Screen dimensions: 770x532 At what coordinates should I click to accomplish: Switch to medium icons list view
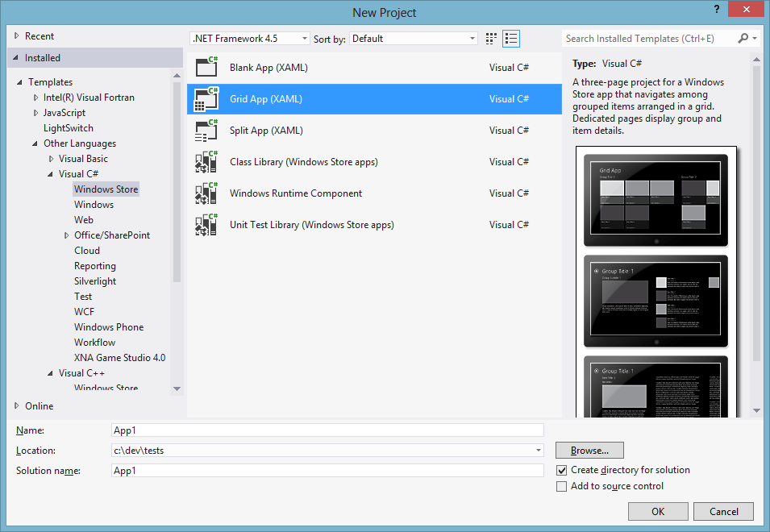pyautogui.click(x=510, y=39)
